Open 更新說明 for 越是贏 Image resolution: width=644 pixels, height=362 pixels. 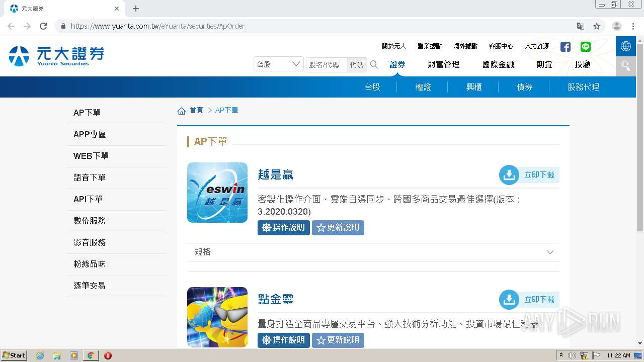click(338, 228)
